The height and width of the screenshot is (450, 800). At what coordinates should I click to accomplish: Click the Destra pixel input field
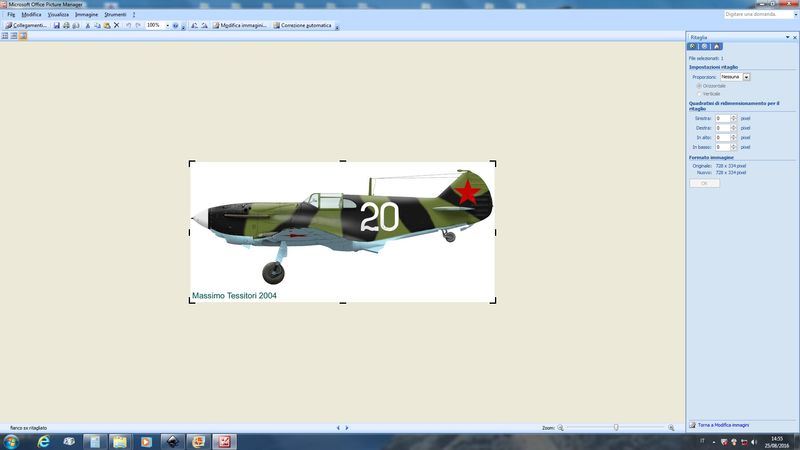click(x=722, y=128)
